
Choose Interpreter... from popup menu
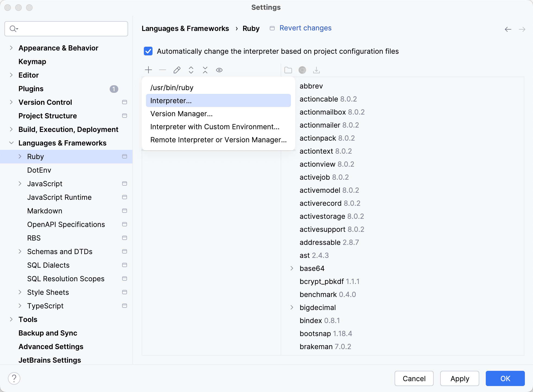click(x=171, y=101)
